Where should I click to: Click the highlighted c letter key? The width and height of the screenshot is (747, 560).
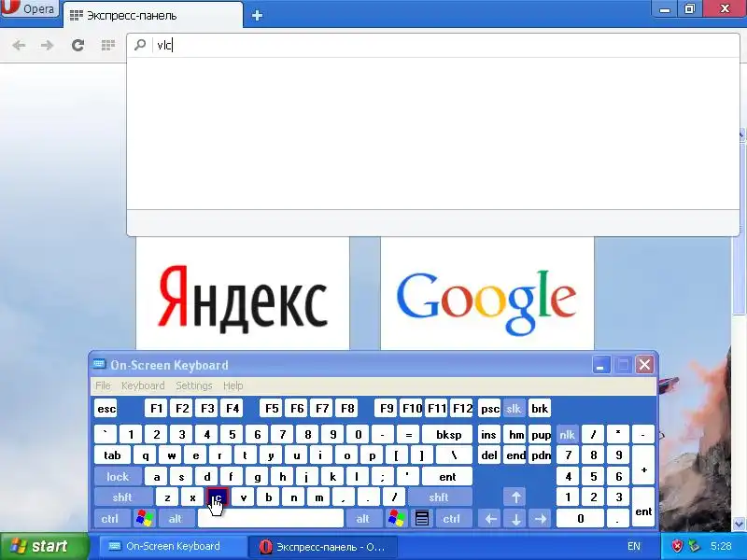click(x=218, y=497)
